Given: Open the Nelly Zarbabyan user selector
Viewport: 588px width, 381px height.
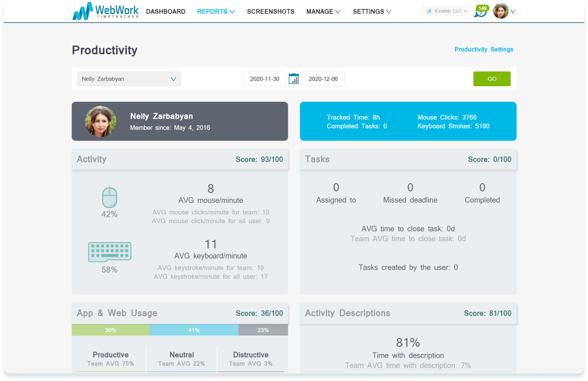Looking at the screenshot, I should click(x=129, y=79).
